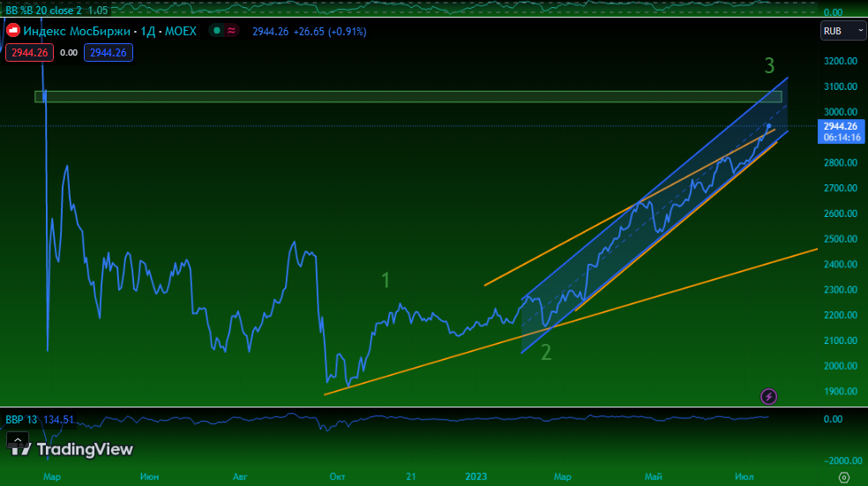Select the green wave label 3 annotation
Image resolution: width=868 pixels, height=486 pixels.
[x=769, y=66]
